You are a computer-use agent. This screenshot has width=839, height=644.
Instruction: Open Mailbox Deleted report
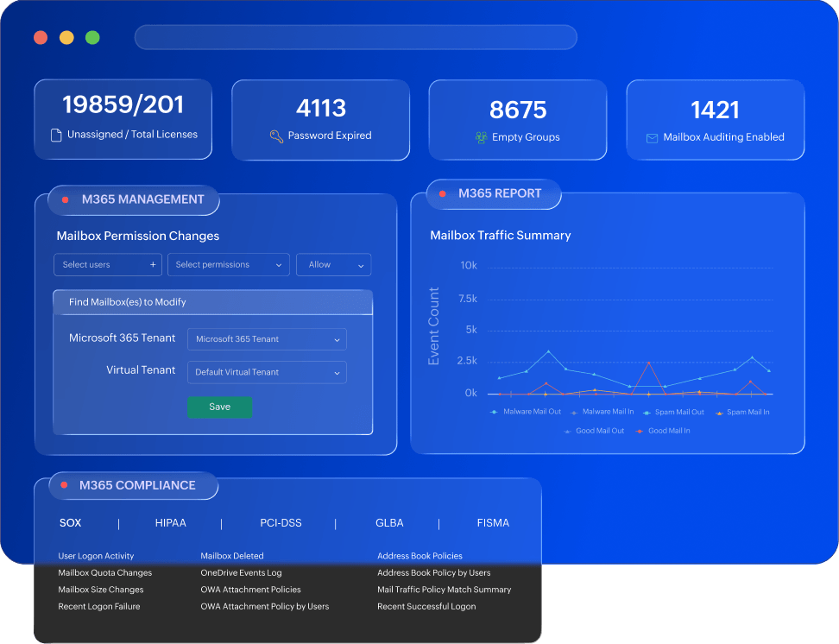point(232,556)
